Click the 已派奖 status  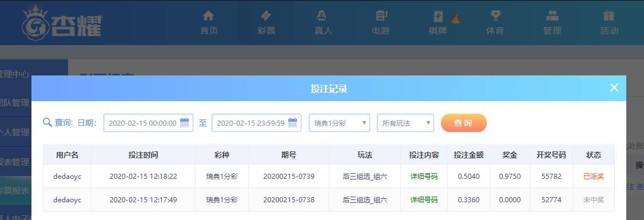click(x=594, y=177)
